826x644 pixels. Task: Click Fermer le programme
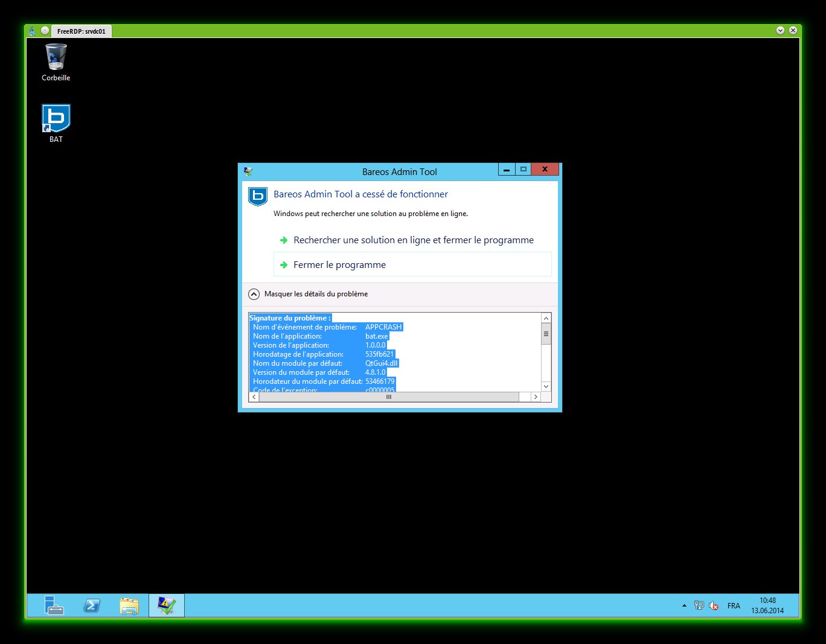(x=339, y=265)
